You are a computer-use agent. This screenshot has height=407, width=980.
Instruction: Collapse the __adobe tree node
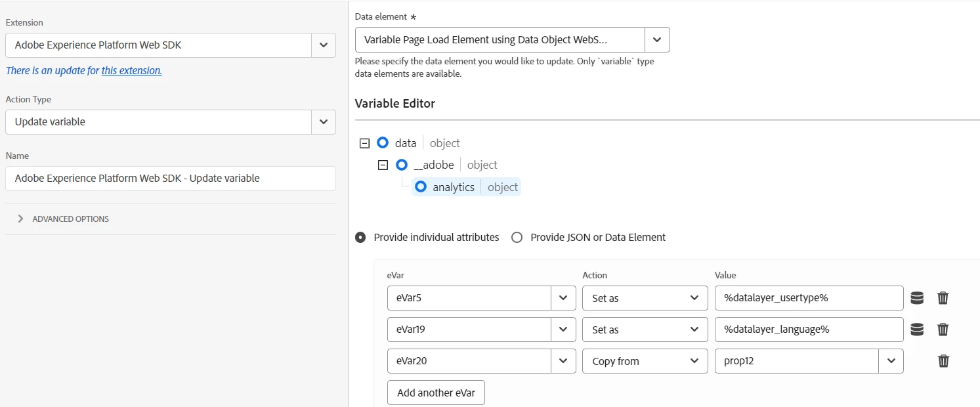[384, 165]
